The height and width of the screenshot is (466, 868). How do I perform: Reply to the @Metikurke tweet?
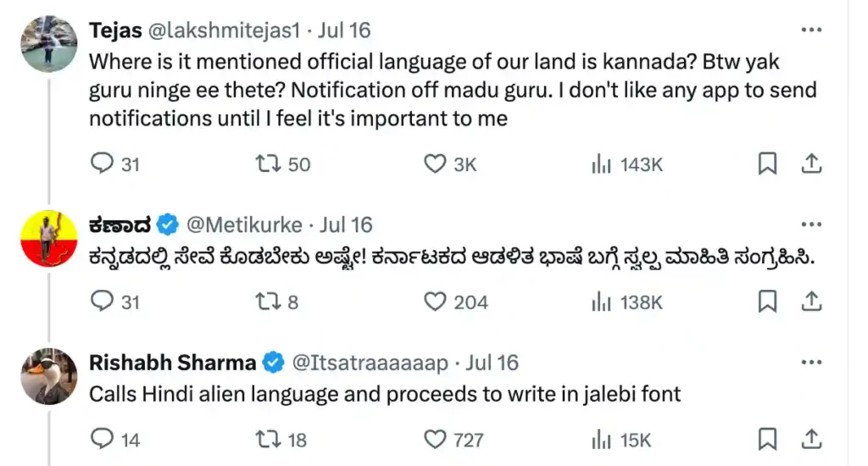coord(102,302)
